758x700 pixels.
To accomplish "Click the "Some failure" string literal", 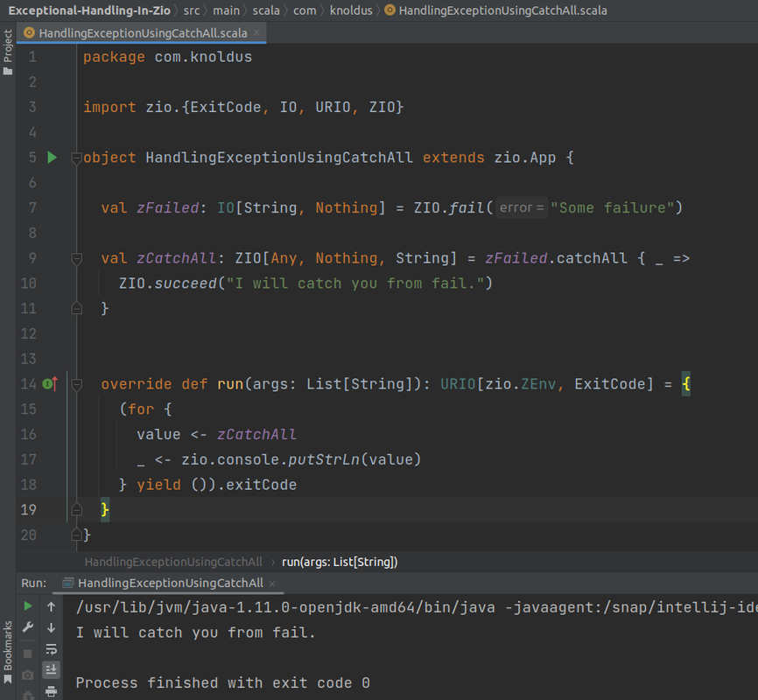I will [x=613, y=208].
